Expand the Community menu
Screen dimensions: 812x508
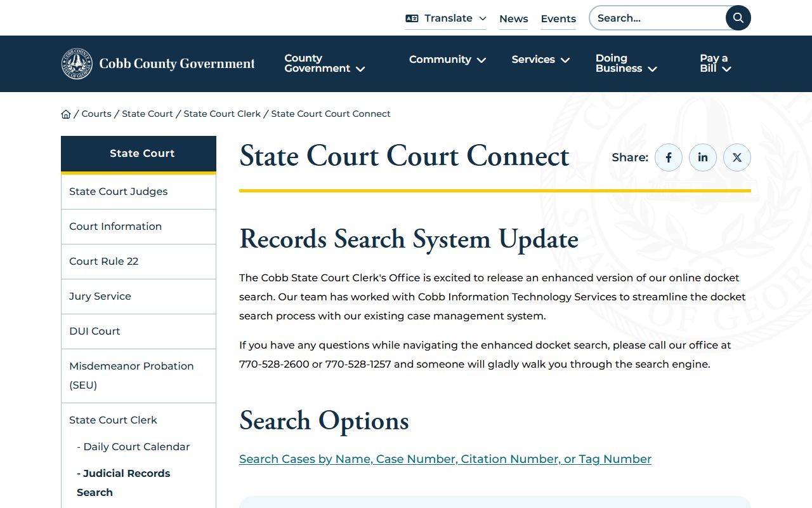(447, 60)
